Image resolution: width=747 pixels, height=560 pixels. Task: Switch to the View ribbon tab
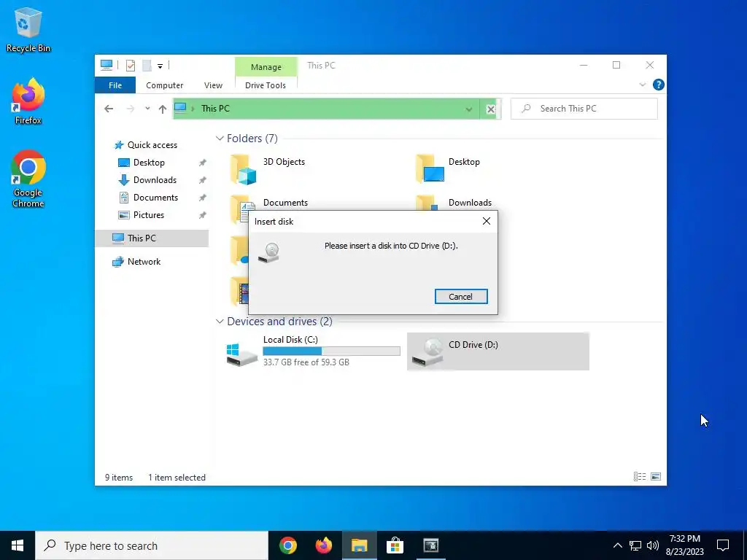click(213, 85)
